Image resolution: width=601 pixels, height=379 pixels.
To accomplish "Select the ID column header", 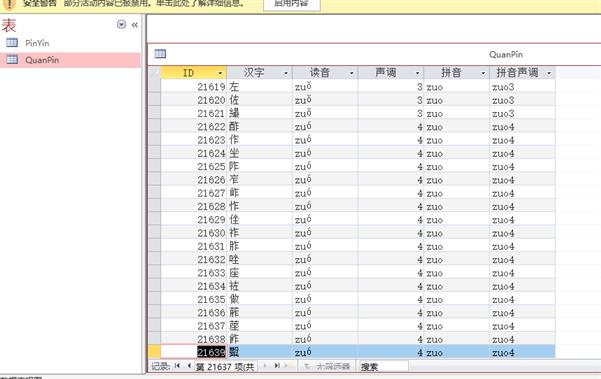I will click(x=194, y=73).
